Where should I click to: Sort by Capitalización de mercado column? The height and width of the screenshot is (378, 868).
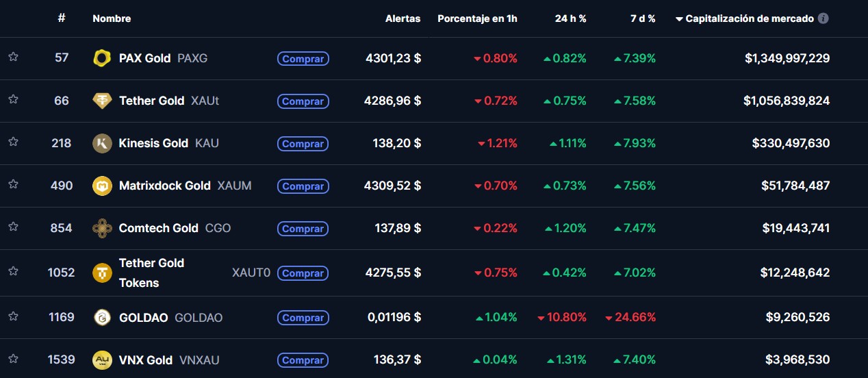pos(749,18)
